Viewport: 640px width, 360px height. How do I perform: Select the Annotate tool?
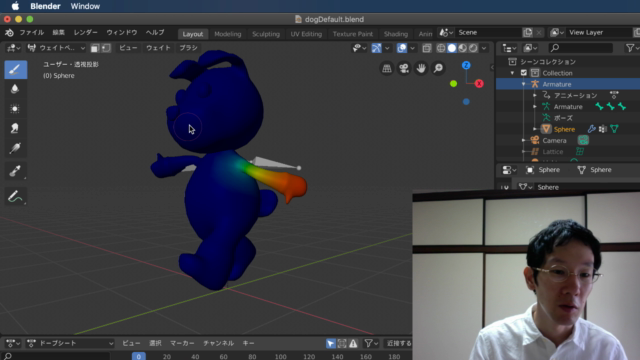click(x=16, y=197)
